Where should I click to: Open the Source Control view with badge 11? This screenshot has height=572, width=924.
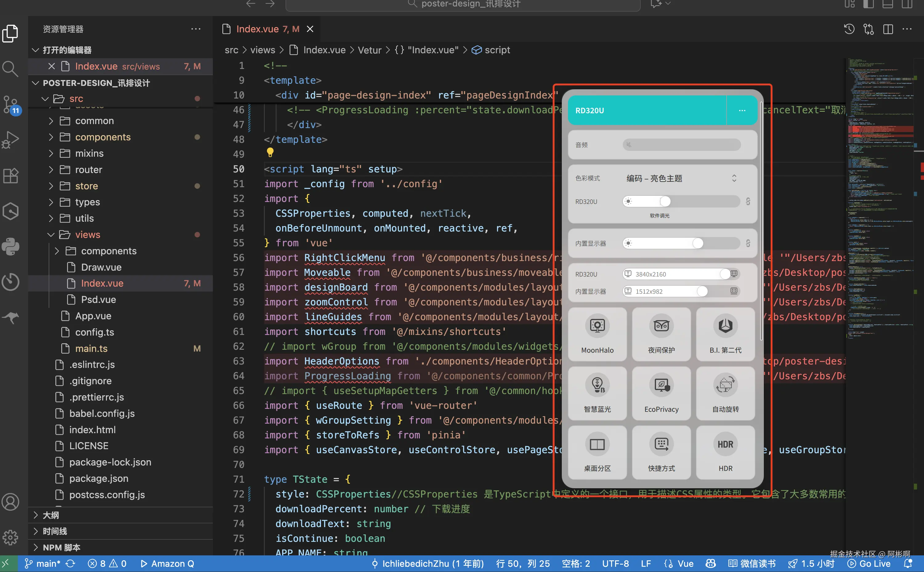(x=10, y=104)
